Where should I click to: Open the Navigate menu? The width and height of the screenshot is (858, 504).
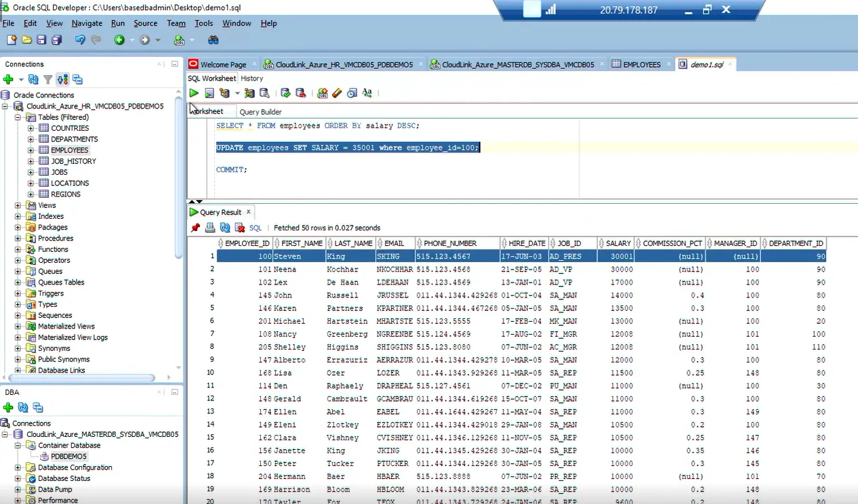click(x=87, y=23)
